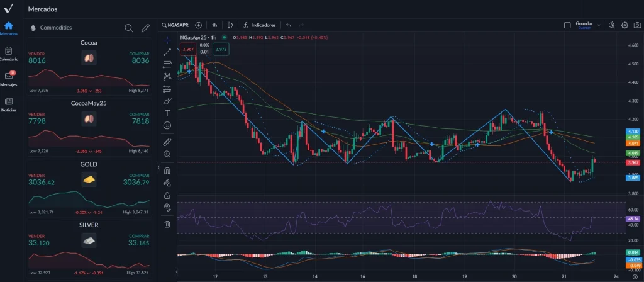Viewport: 644px width, 282px height.
Task: Click CocoaMay25 COMPRAR price 7818
Action: tap(140, 121)
